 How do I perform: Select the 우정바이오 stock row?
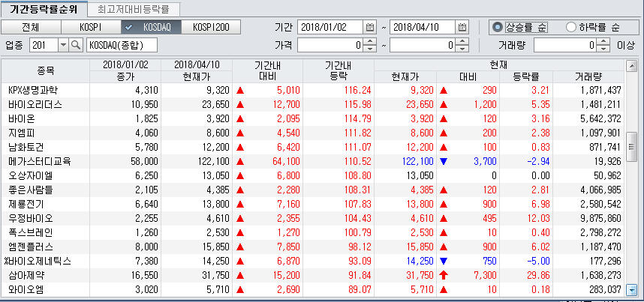312,218
